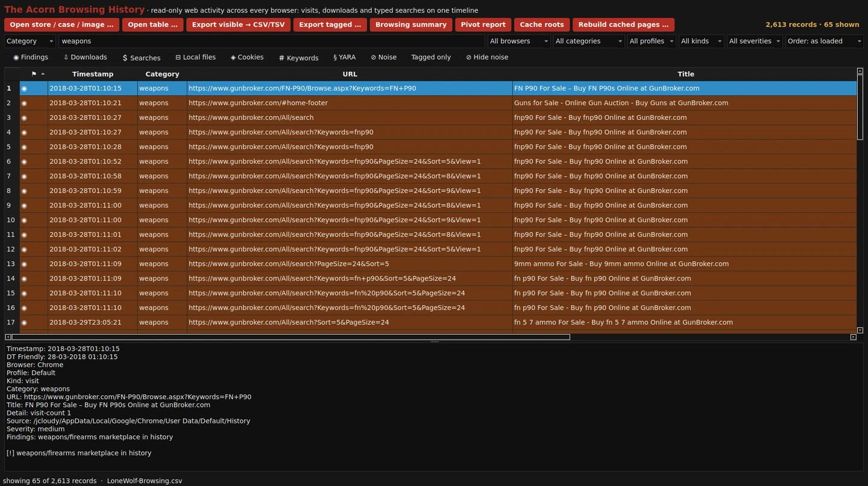Click the Cache roots button
Image resolution: width=868 pixels, height=486 pixels.
[x=541, y=25]
